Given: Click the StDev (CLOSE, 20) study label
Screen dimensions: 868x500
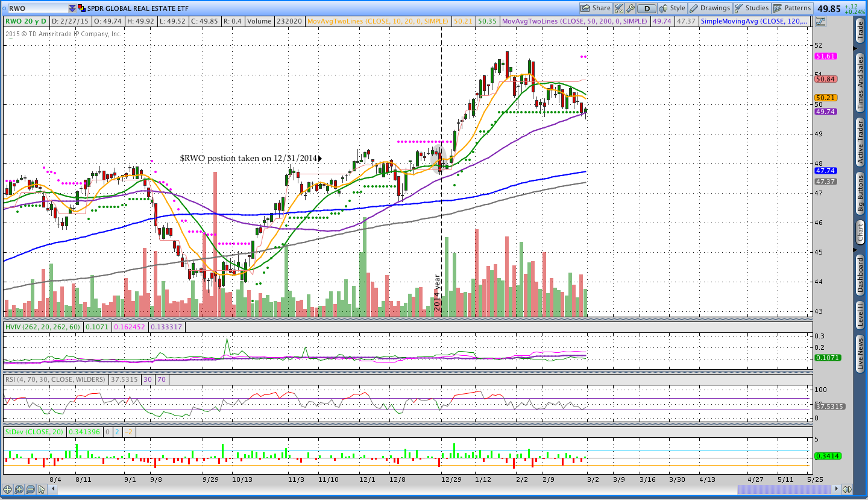Looking at the screenshot, I should click(34, 432).
